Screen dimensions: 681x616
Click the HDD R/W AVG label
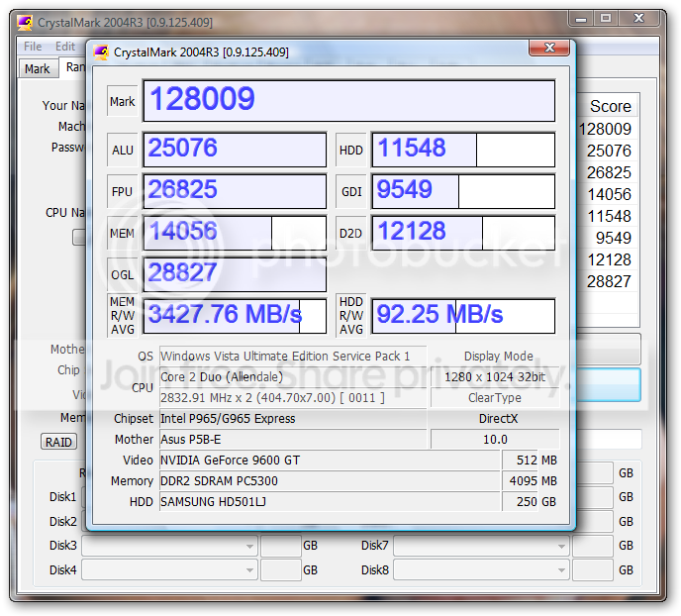[x=351, y=316]
